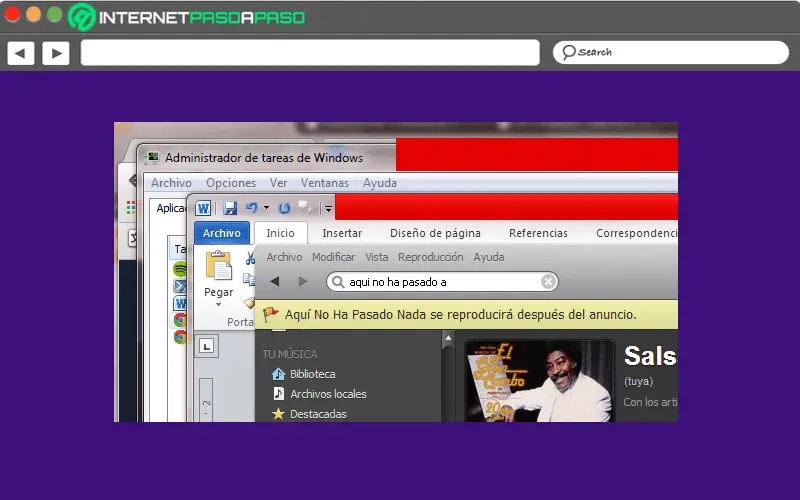Open Opciones menu in Task Manager
The height and width of the screenshot is (500, 800).
231,183
